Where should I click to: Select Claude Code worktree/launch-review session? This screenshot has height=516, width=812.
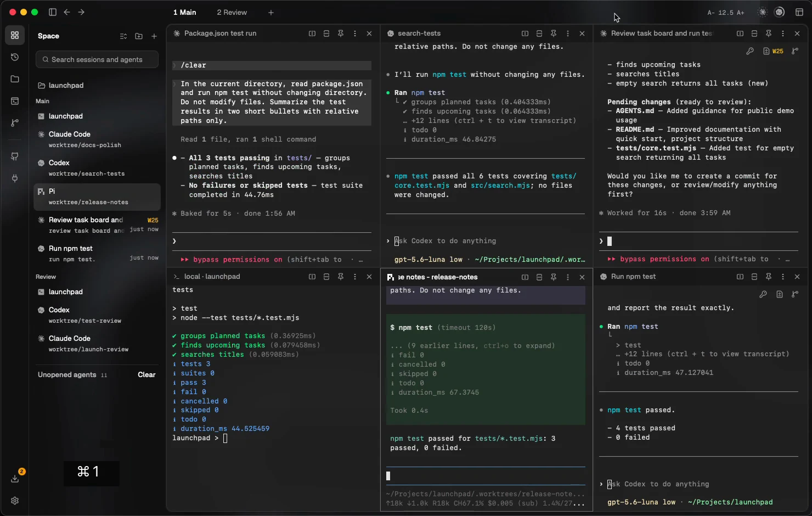pyautogui.click(x=97, y=344)
